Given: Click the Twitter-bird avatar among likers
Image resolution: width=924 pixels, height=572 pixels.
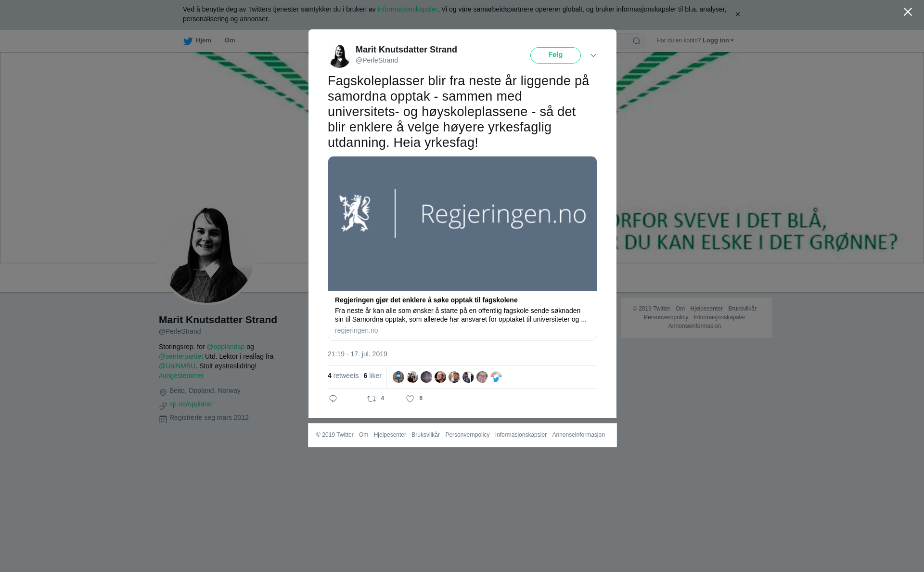Looking at the screenshot, I should point(496,377).
